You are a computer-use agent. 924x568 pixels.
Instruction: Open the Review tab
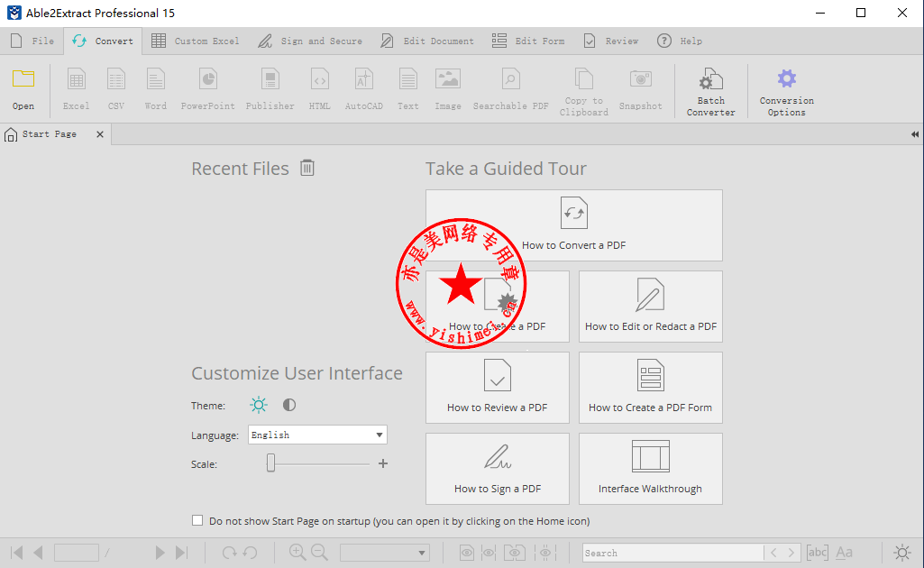(611, 41)
